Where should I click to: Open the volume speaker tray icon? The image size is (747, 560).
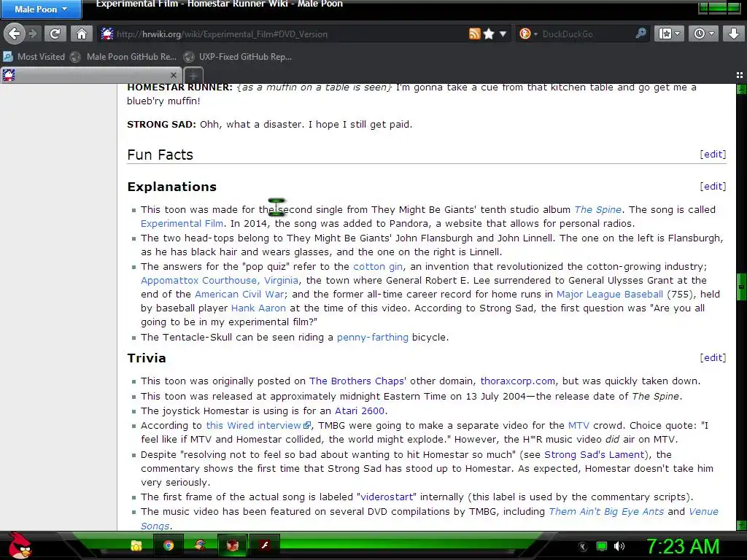pyautogui.click(x=619, y=546)
